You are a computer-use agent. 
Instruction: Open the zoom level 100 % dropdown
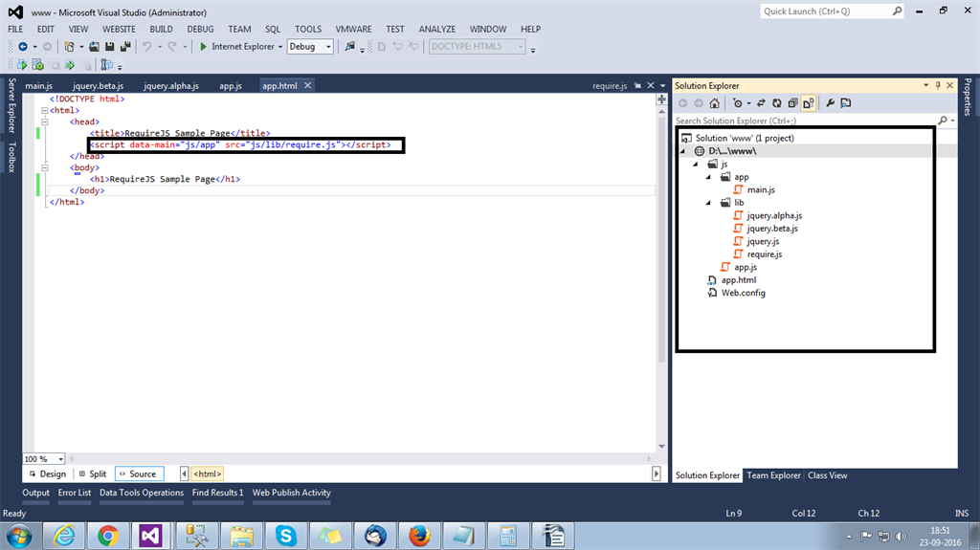(60, 459)
